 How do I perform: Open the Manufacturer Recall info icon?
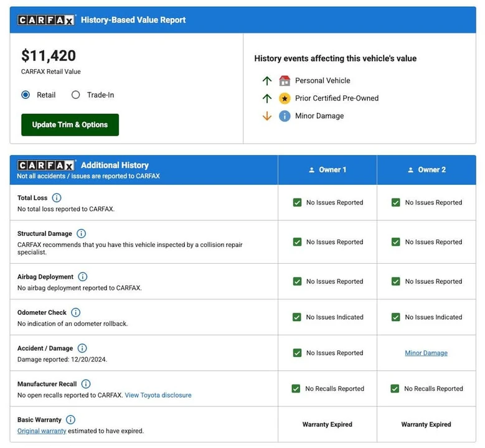click(x=86, y=384)
